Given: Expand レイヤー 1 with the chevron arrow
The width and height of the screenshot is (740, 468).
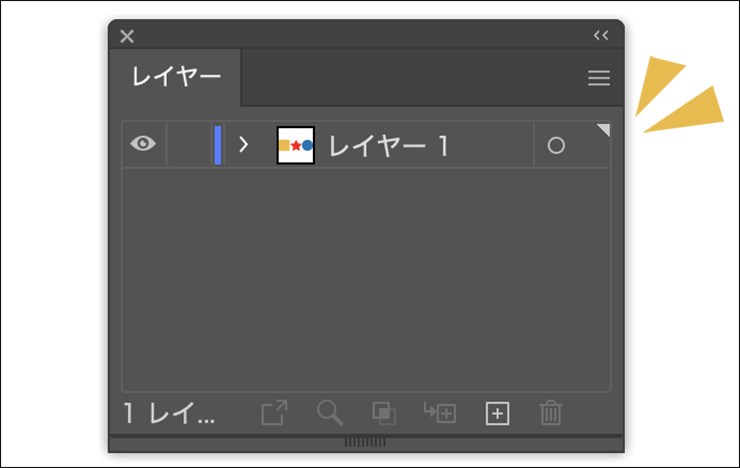Looking at the screenshot, I should [243, 145].
